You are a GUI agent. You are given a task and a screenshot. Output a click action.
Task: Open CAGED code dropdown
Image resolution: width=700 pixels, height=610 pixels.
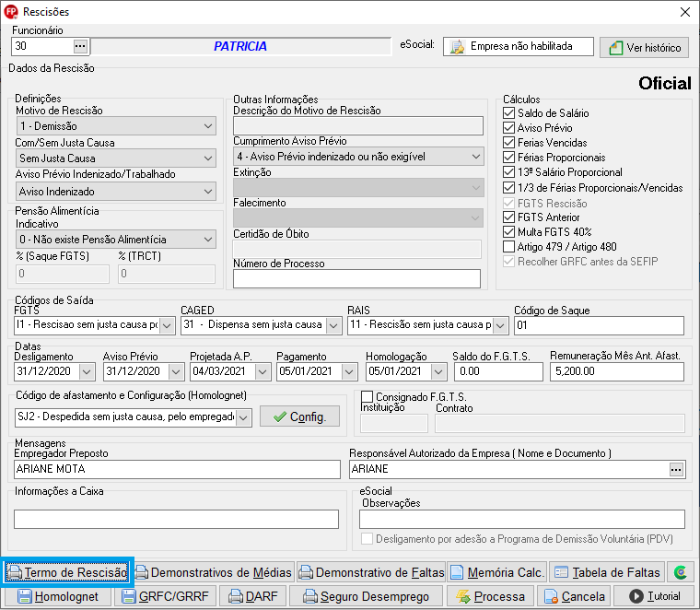pos(333,325)
